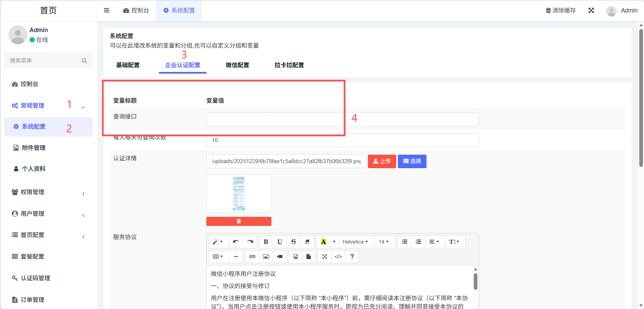Delete the uploaded image with the trash button
This screenshot has height=309, width=644.
coord(239,221)
